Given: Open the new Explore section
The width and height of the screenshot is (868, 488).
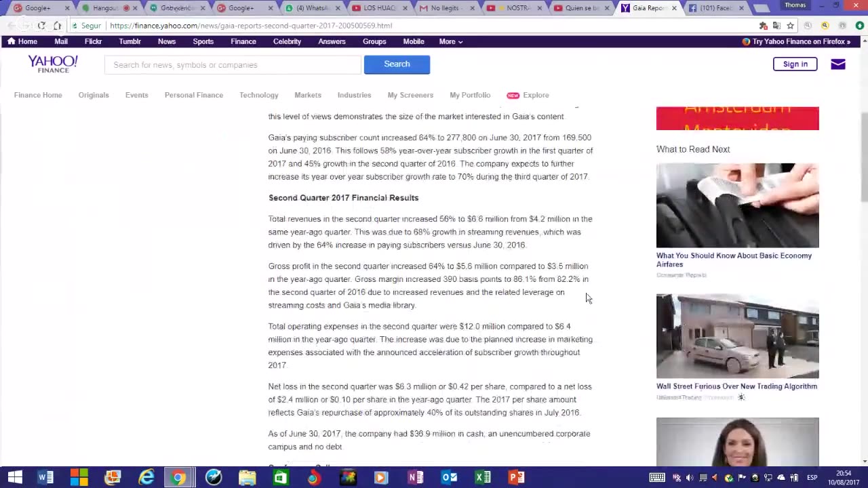Looking at the screenshot, I should 528,95.
